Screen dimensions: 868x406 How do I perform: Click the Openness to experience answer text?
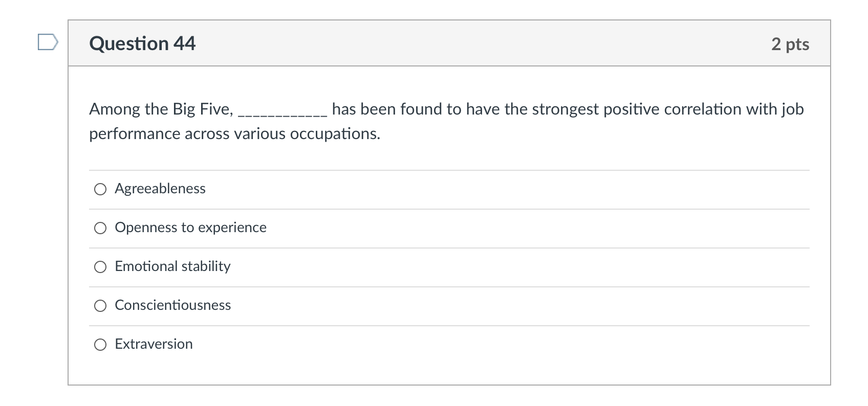point(190,228)
